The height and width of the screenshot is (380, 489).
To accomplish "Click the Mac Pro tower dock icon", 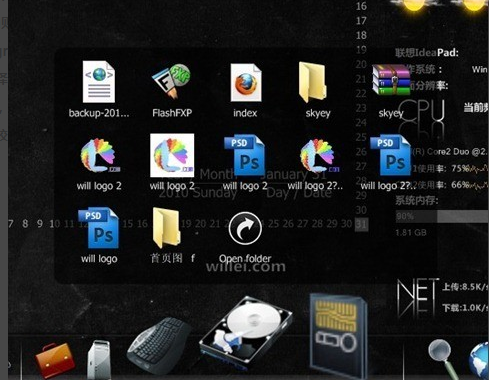I will (99, 359).
